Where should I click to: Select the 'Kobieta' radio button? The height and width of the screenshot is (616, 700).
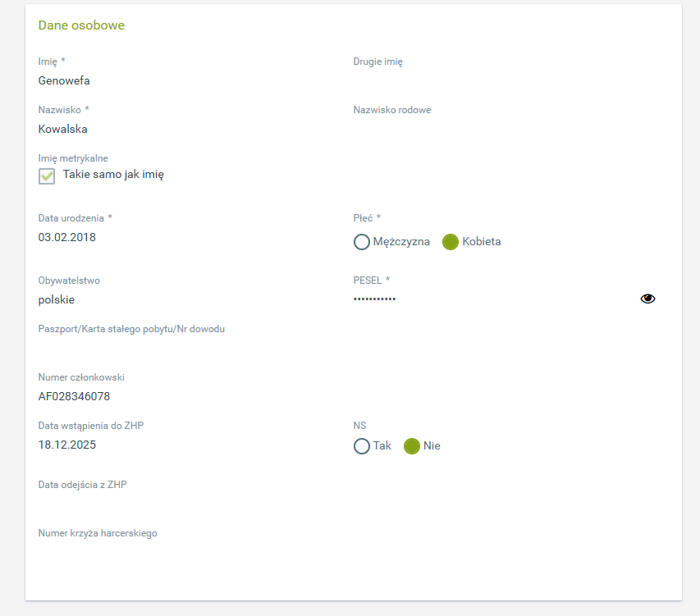(450, 242)
